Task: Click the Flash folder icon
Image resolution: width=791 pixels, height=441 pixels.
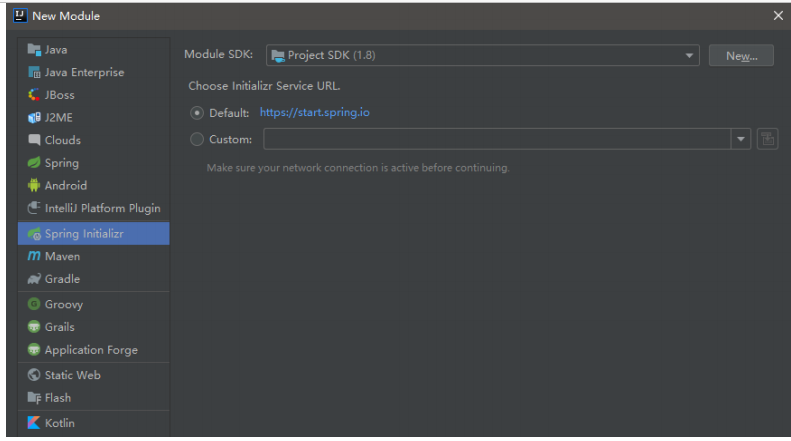Action: 34,398
